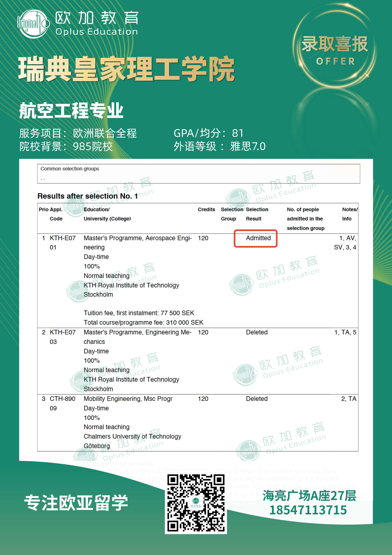The width and height of the screenshot is (392, 555).
Task: Click Master's Programme, Engineering Mechanics text
Action: point(137,337)
